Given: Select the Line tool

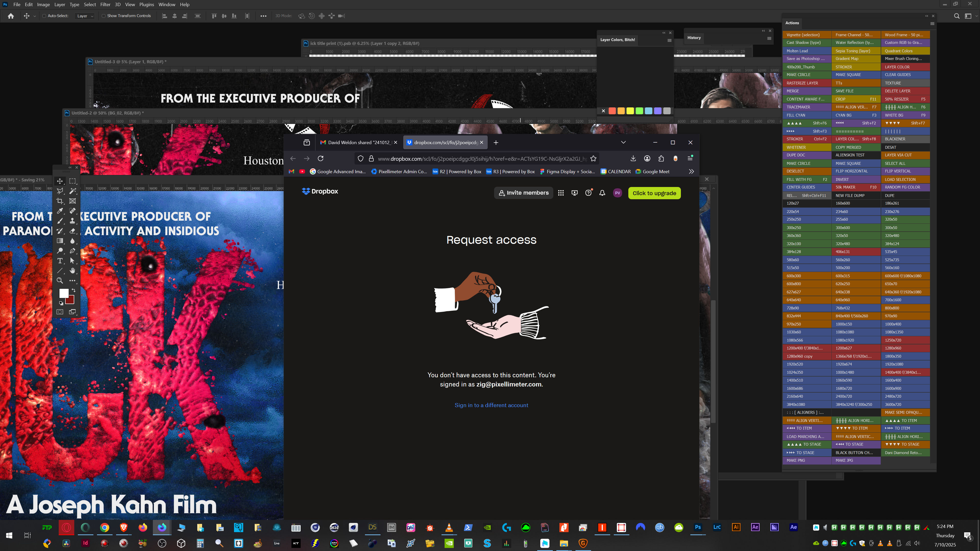Looking at the screenshot, I should (60, 270).
